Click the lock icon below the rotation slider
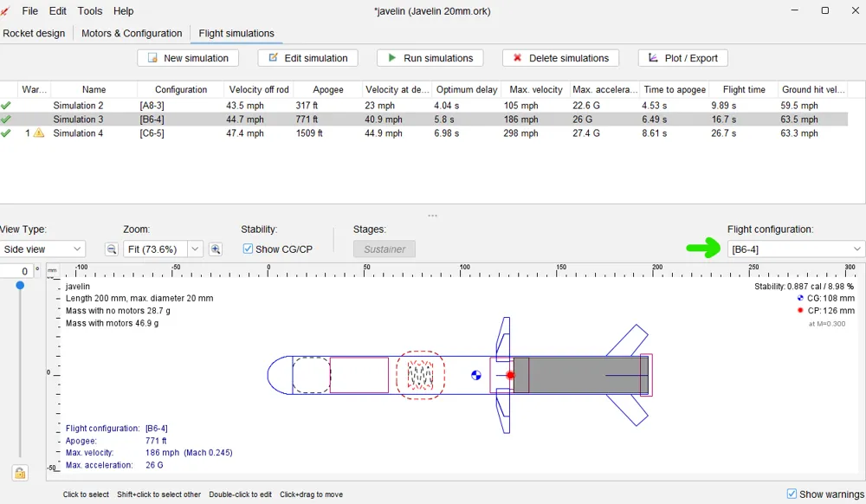This screenshot has height=504, width=866. 20,473
